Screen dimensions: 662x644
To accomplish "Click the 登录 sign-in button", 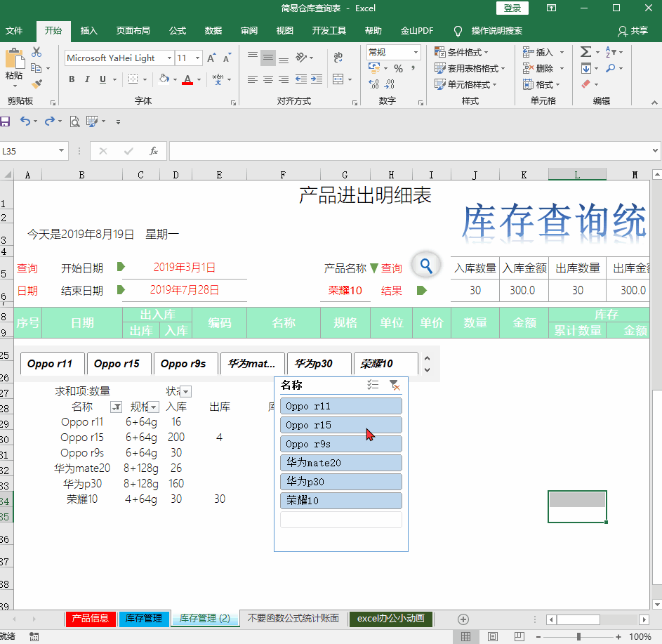I will tap(512, 8).
